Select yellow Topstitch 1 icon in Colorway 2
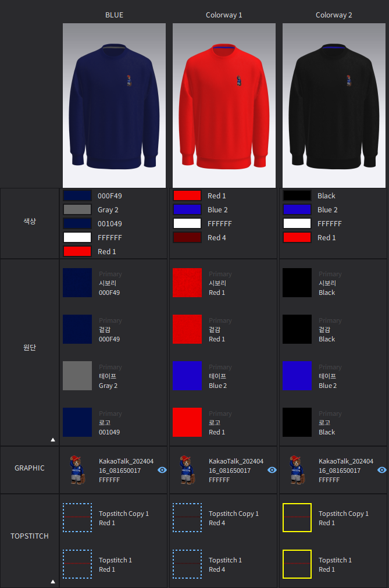 pos(297,564)
